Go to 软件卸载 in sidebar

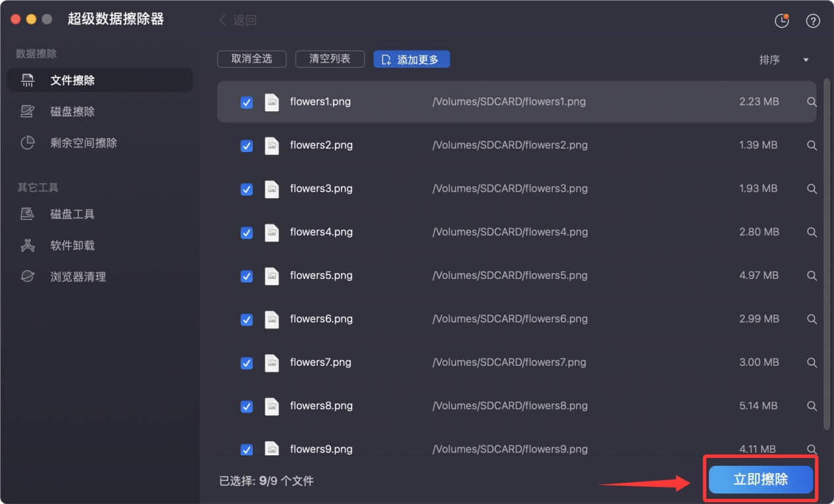coord(72,245)
